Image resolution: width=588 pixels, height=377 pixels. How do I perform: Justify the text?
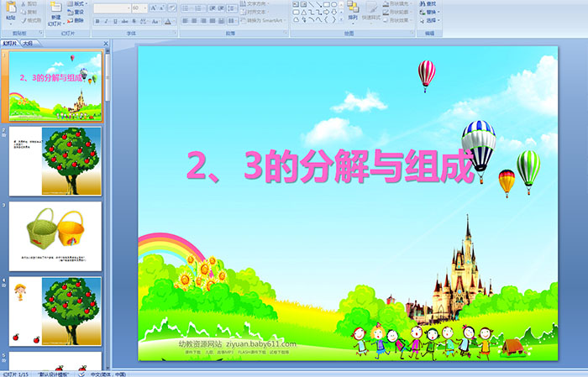coord(213,21)
